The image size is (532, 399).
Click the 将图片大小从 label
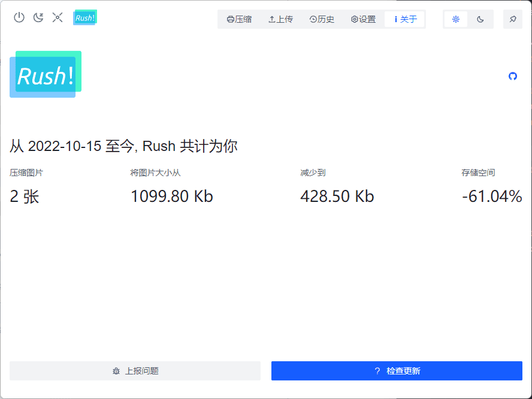(x=155, y=173)
